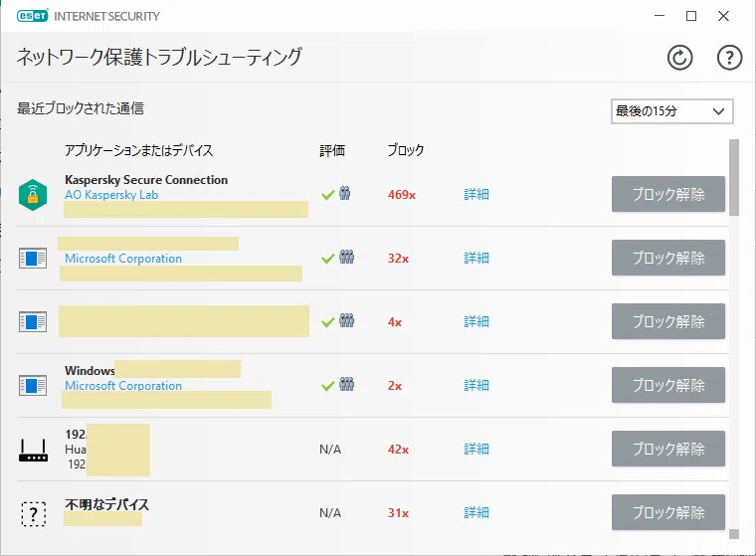Open help with the question mark icon
The height and width of the screenshot is (556, 756).
pos(729,58)
